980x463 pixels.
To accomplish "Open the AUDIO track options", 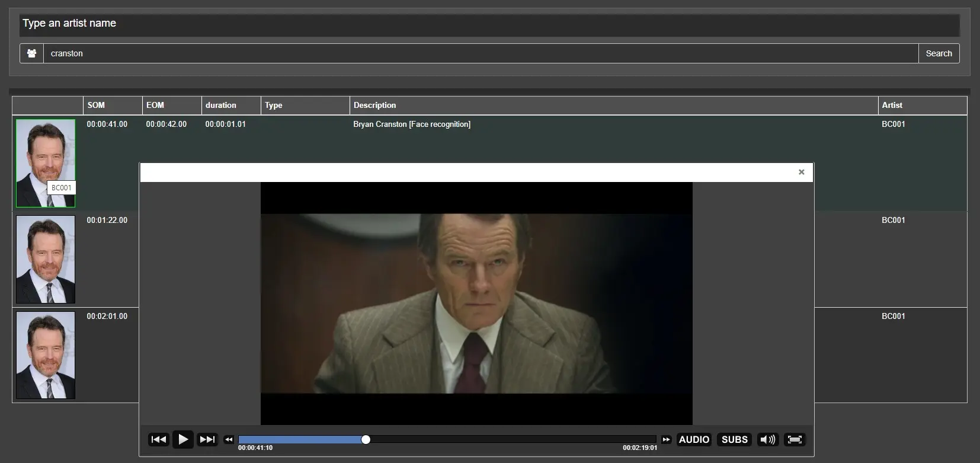I will pos(694,439).
